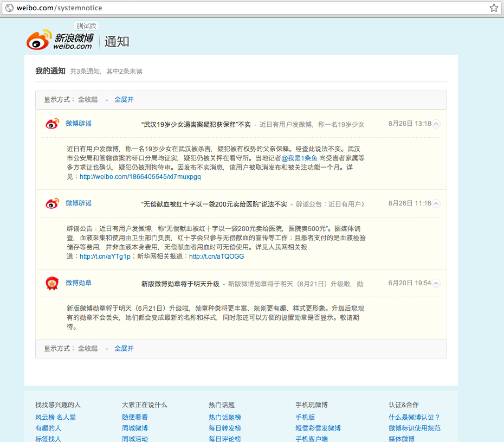The width and height of the screenshot is (504, 442).
Task: Open footer link 风云榜
Action: click(x=45, y=418)
